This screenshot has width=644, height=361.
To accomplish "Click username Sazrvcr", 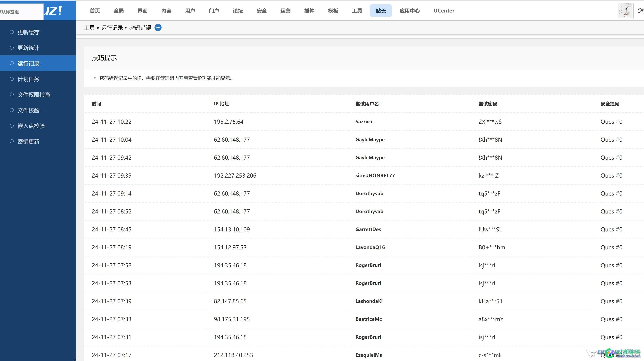I will (x=364, y=122).
